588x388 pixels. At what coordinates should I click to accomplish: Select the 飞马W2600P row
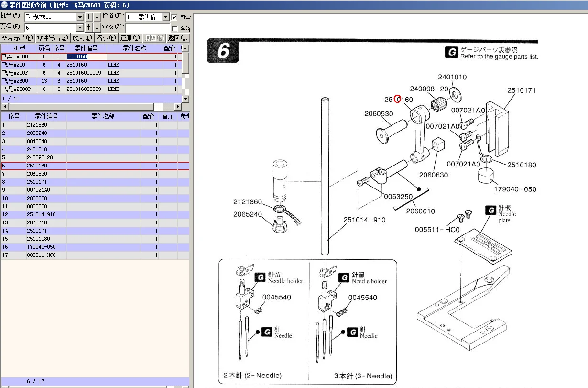(x=91, y=89)
